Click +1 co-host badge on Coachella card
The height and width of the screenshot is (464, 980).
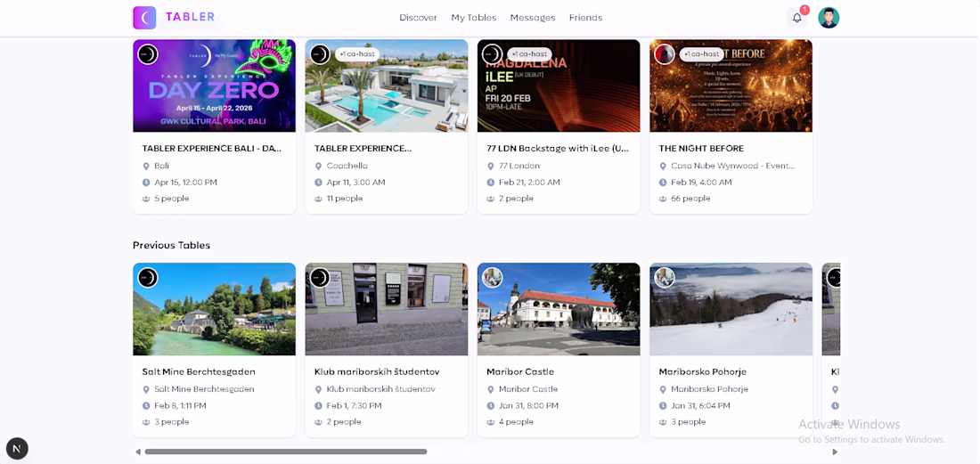357,54
